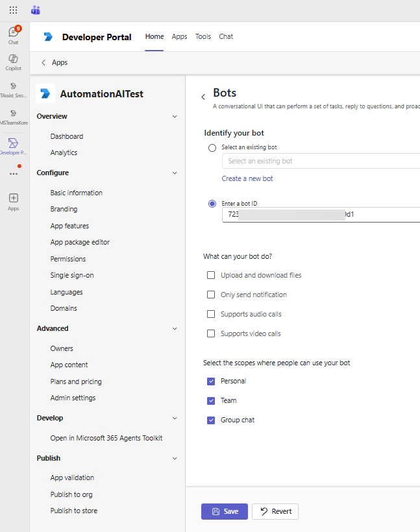Collapse the Configure section chevron
The height and width of the screenshot is (532, 420).
(174, 173)
